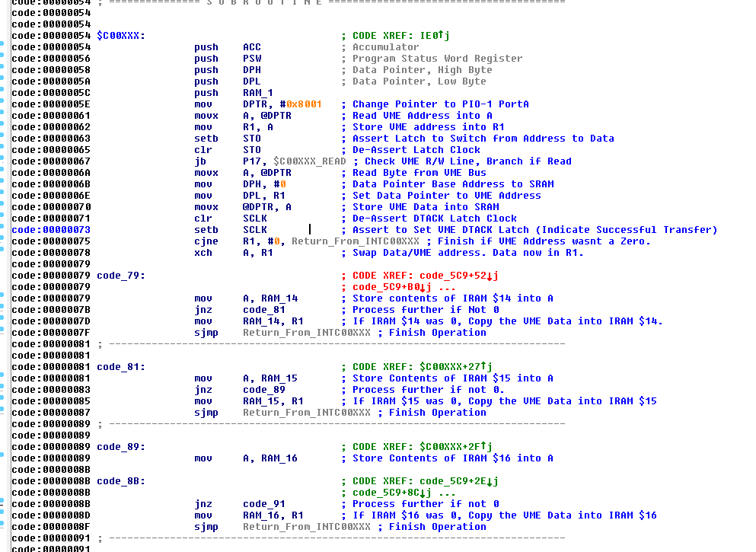
Task: Click the cjne mnemonic at code:00000075
Action: point(206,241)
